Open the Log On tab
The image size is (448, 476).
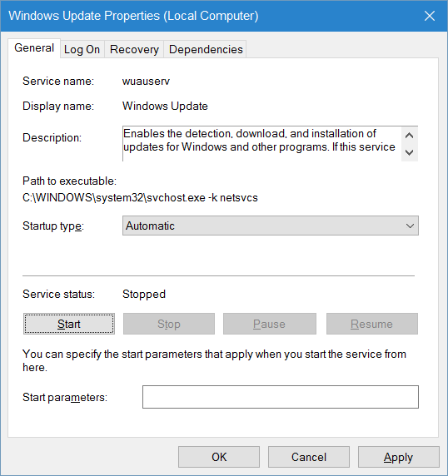point(82,49)
